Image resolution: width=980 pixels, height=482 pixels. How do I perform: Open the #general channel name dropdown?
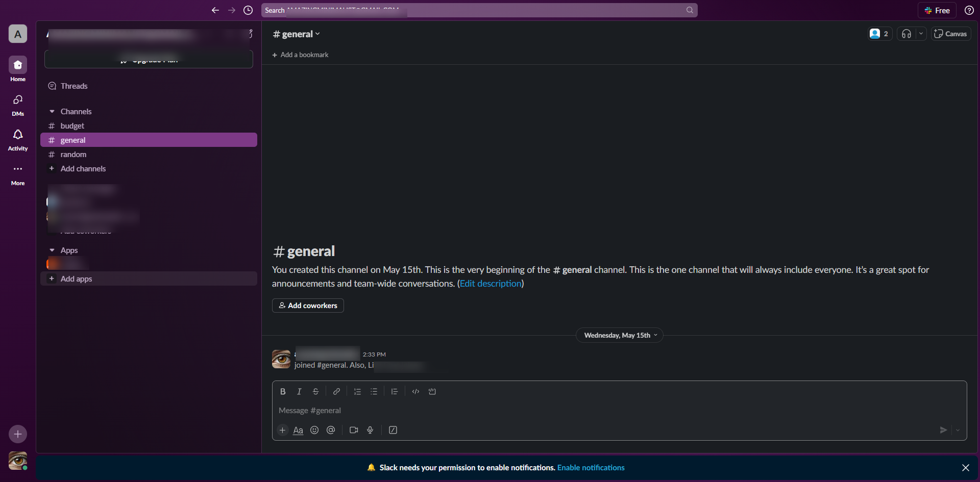[297, 34]
